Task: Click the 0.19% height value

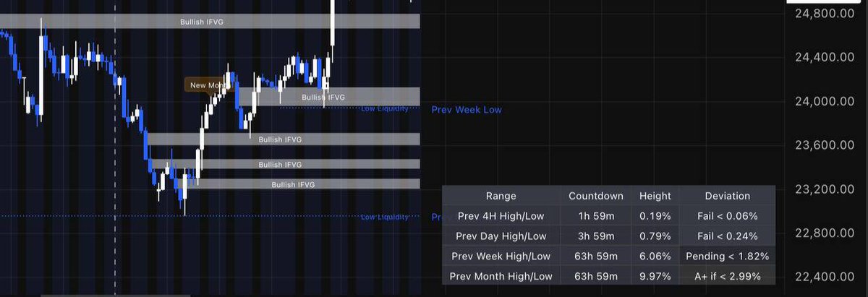Action: pyautogui.click(x=655, y=215)
